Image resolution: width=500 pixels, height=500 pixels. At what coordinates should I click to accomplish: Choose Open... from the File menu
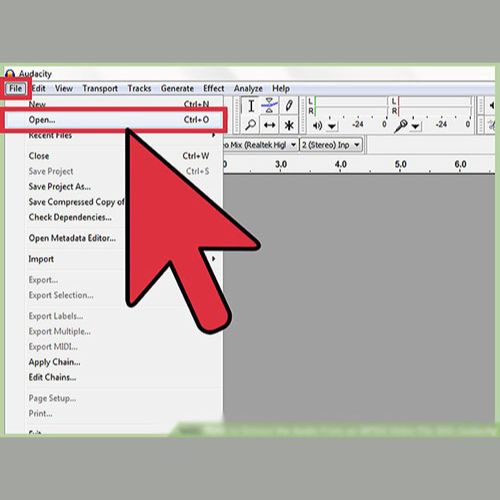pyautogui.click(x=114, y=120)
